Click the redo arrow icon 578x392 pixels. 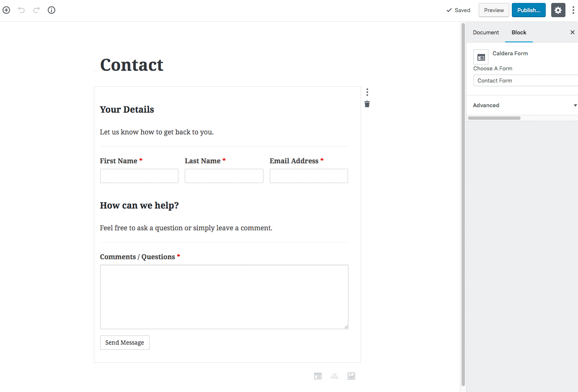coord(36,10)
